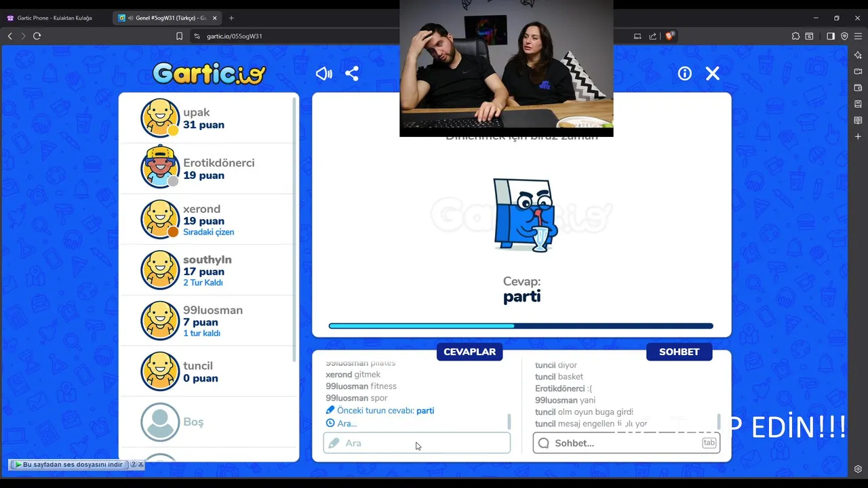Click tuncil's player avatar
Viewport: 868px width, 488px height.
click(160, 371)
